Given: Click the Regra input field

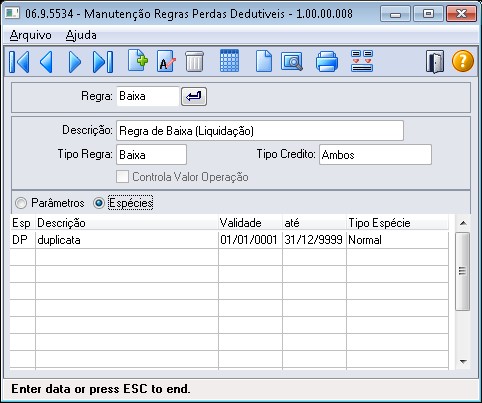Looking at the screenshot, I should (x=148, y=96).
